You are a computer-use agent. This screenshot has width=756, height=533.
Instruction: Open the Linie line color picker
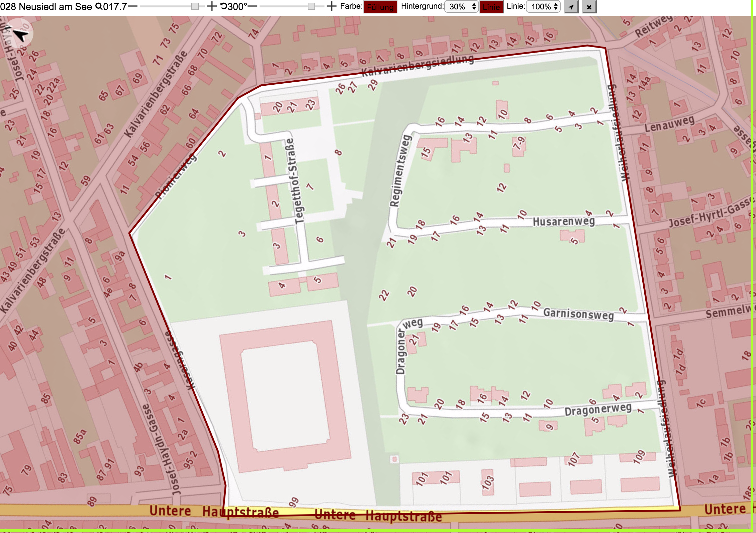491,7
